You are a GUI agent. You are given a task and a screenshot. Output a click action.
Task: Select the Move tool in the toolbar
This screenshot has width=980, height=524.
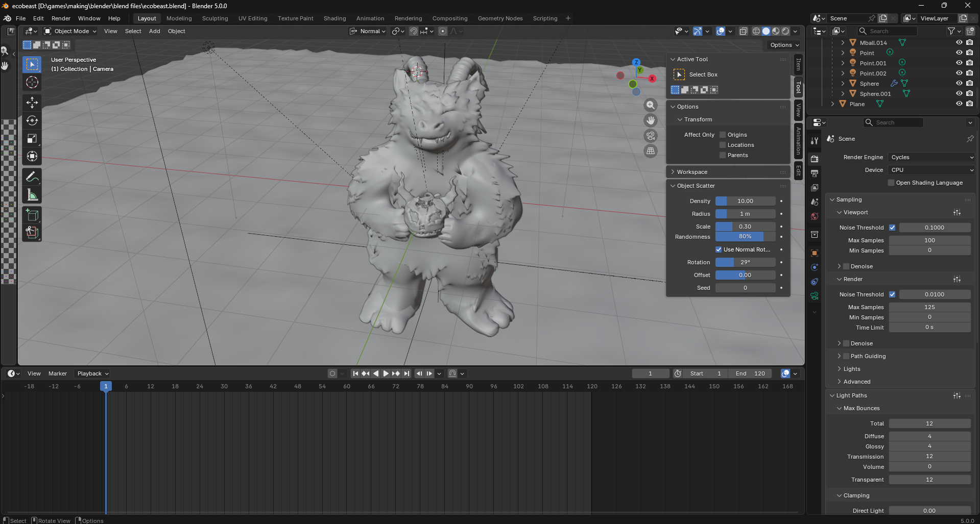point(32,103)
